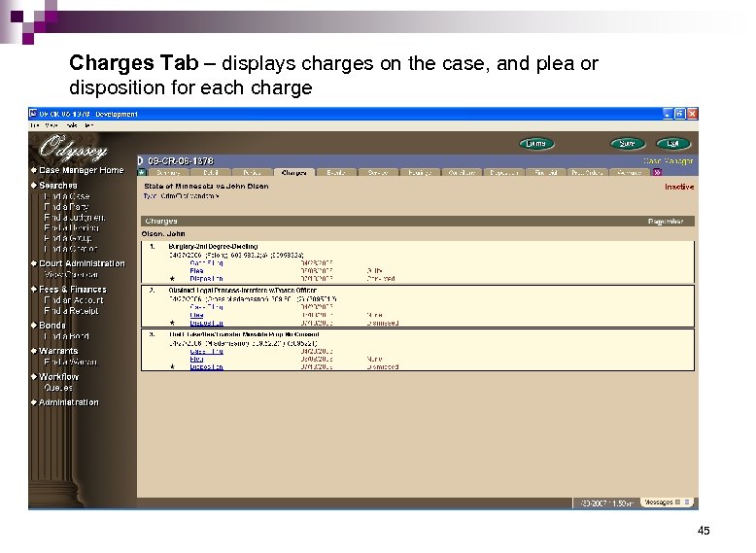The image size is (756, 553).
Task: Open View Calendar under Court Administration
Action: coord(71,274)
